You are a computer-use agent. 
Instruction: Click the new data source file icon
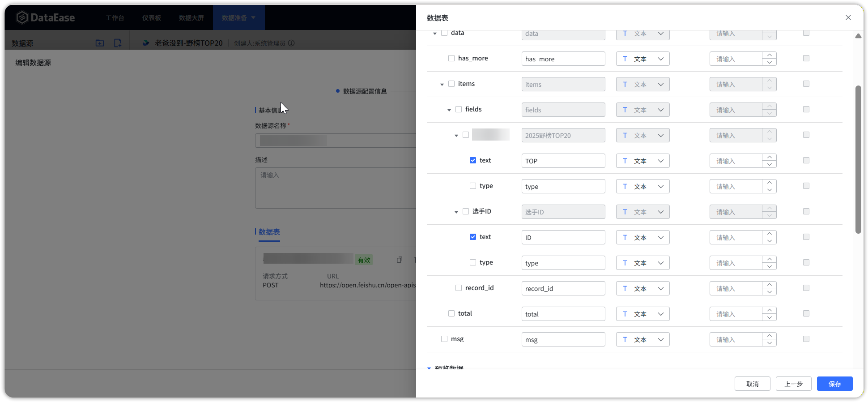tap(118, 43)
